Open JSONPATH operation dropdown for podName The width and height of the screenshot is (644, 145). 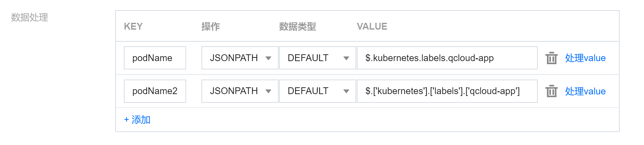coord(240,58)
